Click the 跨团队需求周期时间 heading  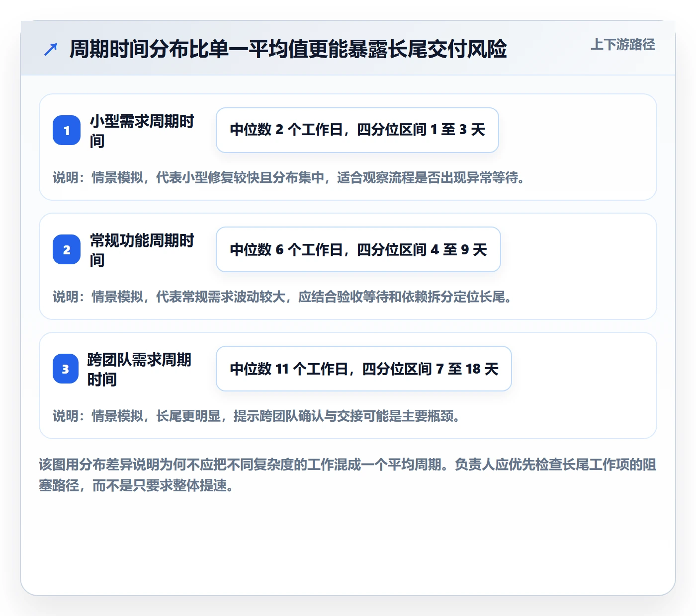pos(139,369)
